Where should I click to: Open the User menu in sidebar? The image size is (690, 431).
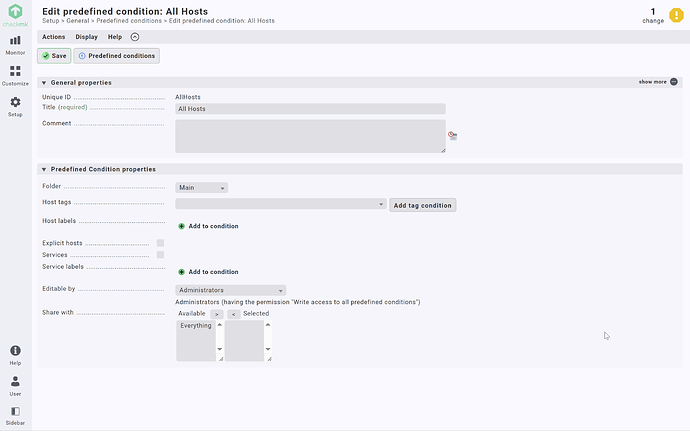coord(15,386)
